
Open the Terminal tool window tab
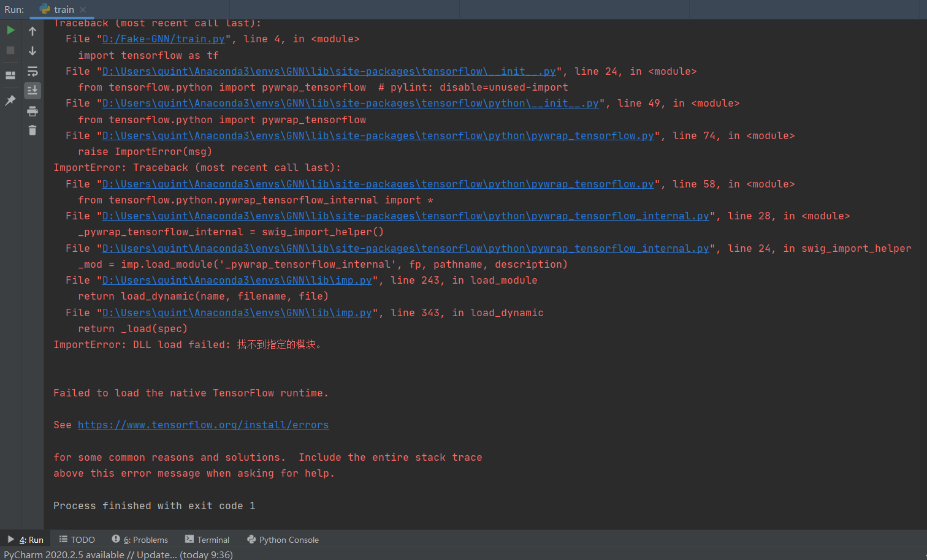[x=207, y=540]
